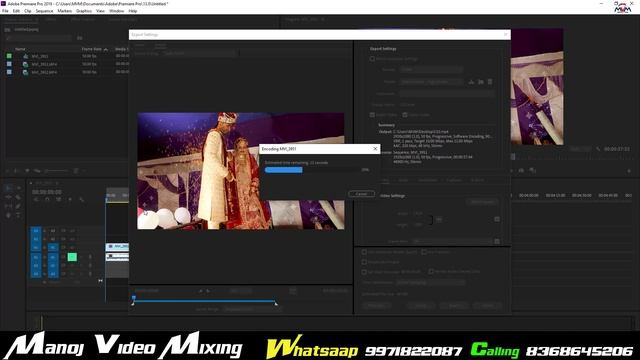Enable Set Start Timecode checkbox
The width and height of the screenshot is (640, 360).
[364, 272]
